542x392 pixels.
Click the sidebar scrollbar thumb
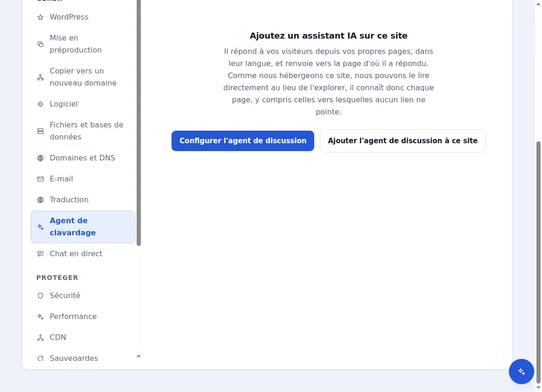pyautogui.click(x=139, y=123)
